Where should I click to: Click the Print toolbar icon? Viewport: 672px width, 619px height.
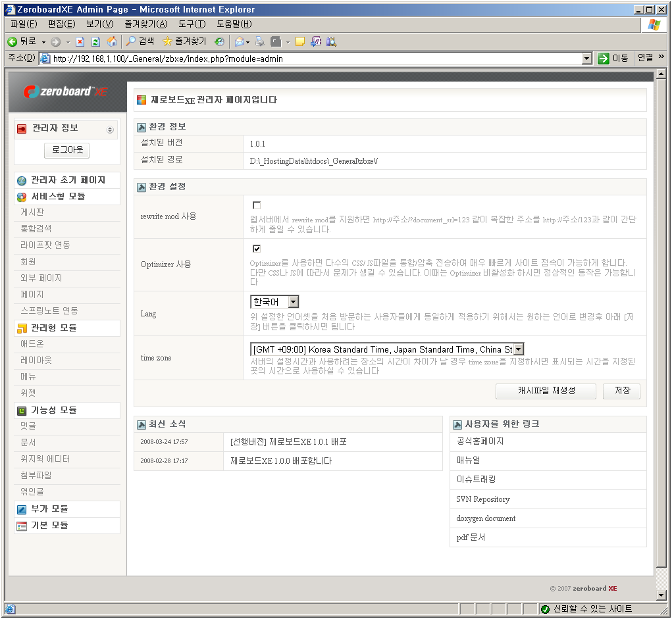coord(260,41)
